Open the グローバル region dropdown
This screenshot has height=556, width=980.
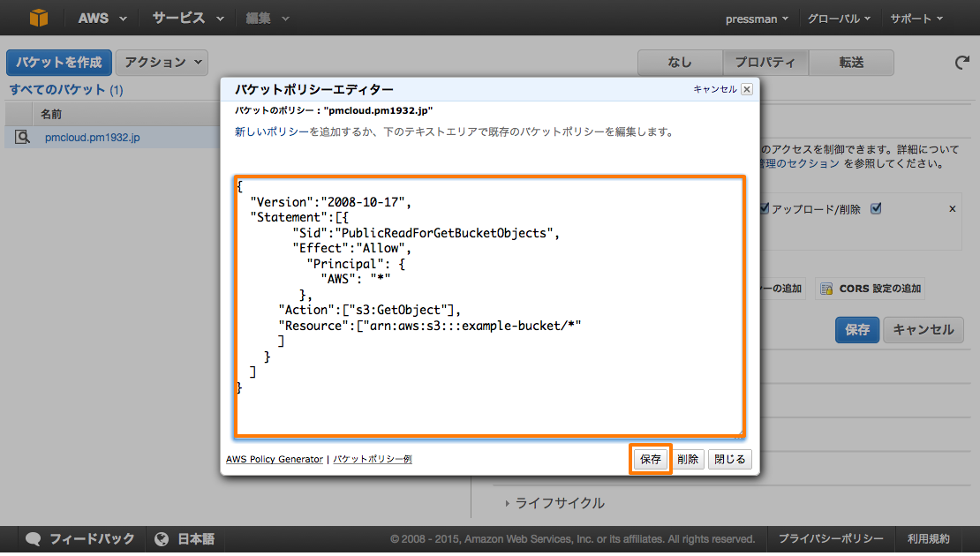[839, 17]
